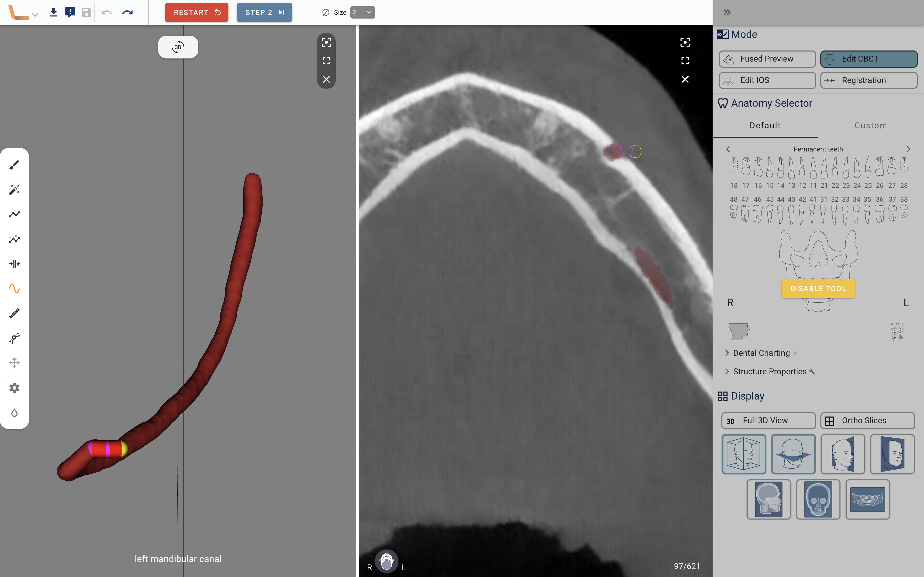
Task: Open the gear settings in left toolbar
Action: 14,388
